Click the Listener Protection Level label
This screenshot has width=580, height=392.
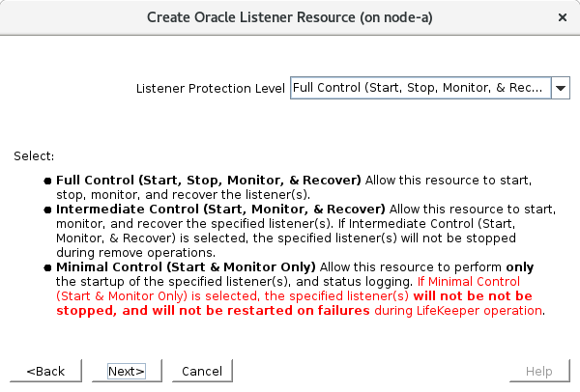pyautogui.click(x=212, y=88)
